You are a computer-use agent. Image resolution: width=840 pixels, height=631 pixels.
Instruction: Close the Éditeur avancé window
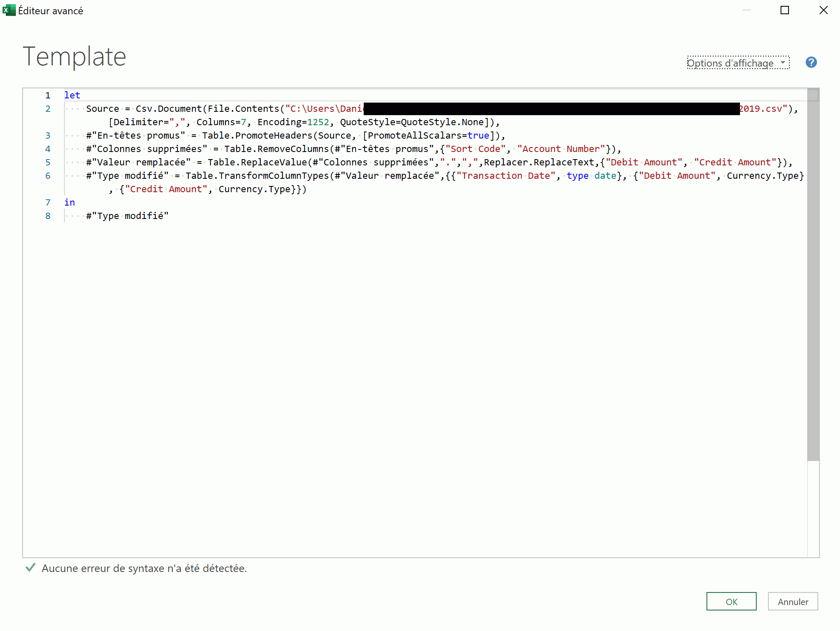(x=823, y=10)
